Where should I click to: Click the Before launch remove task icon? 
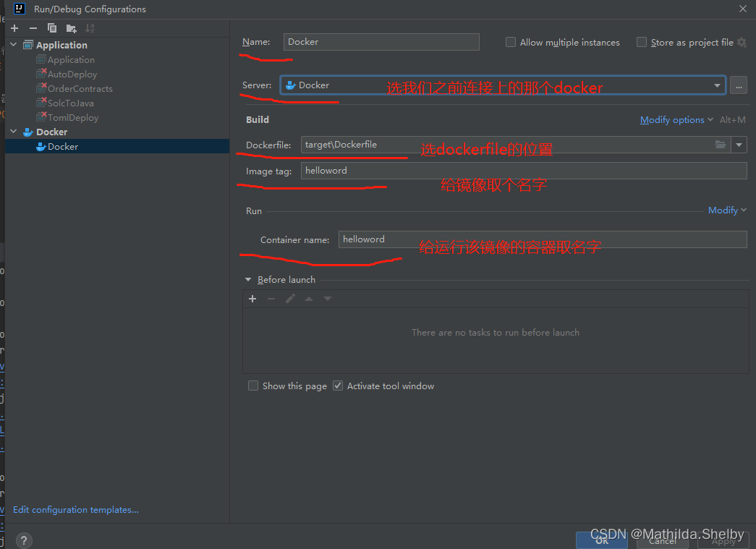click(x=271, y=299)
